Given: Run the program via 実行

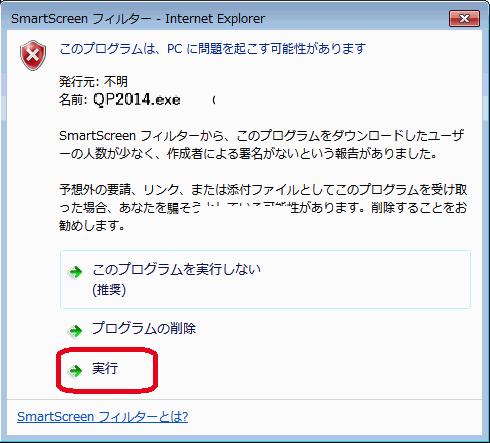Looking at the screenshot, I should tap(105, 369).
